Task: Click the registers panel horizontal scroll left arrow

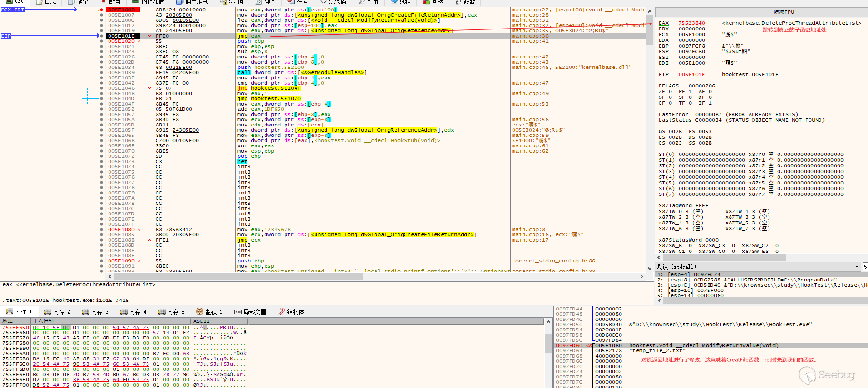Action: (659, 257)
